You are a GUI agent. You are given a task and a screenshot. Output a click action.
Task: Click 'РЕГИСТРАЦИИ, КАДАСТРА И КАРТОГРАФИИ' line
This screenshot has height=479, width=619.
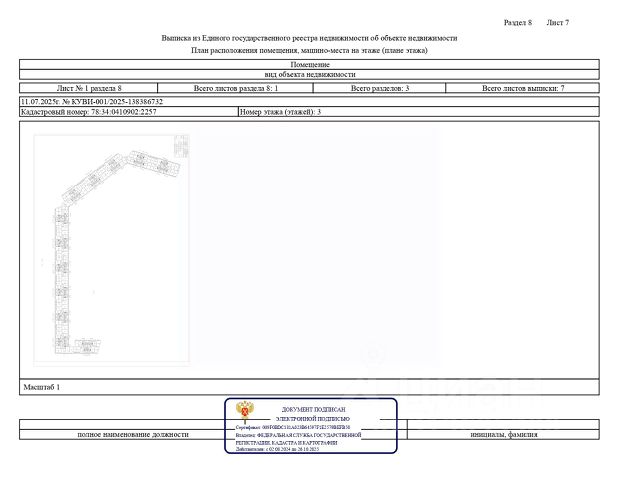coord(286,443)
